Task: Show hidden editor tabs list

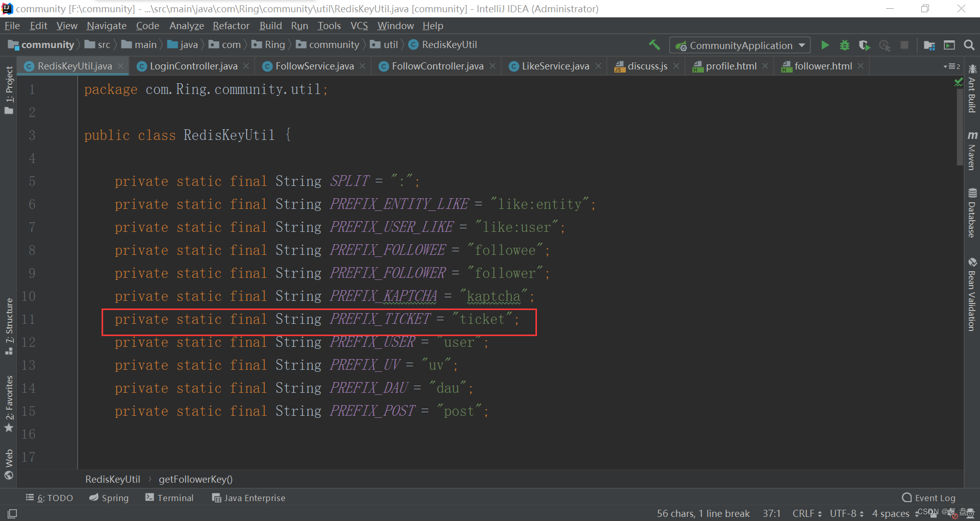Action: 952,66
